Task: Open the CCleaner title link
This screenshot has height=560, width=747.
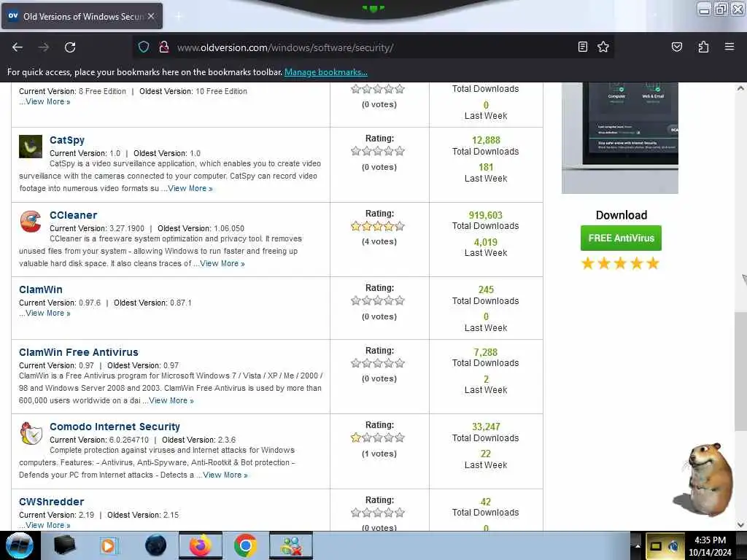Action: pos(74,215)
